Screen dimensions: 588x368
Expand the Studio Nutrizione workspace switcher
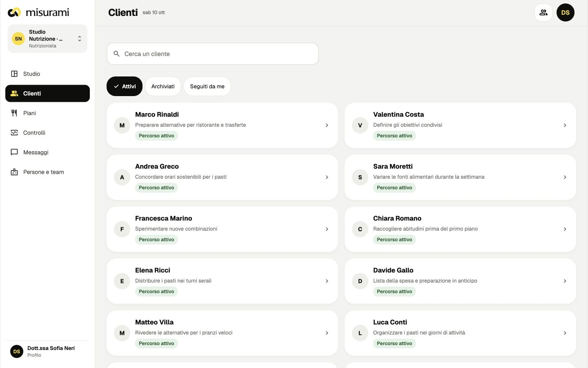pos(47,39)
